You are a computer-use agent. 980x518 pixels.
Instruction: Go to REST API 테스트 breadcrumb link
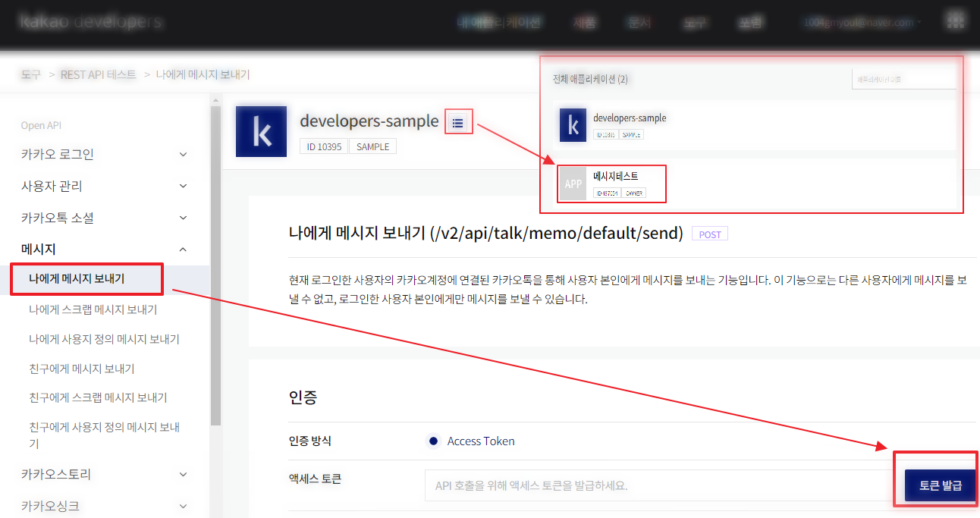pyautogui.click(x=99, y=74)
